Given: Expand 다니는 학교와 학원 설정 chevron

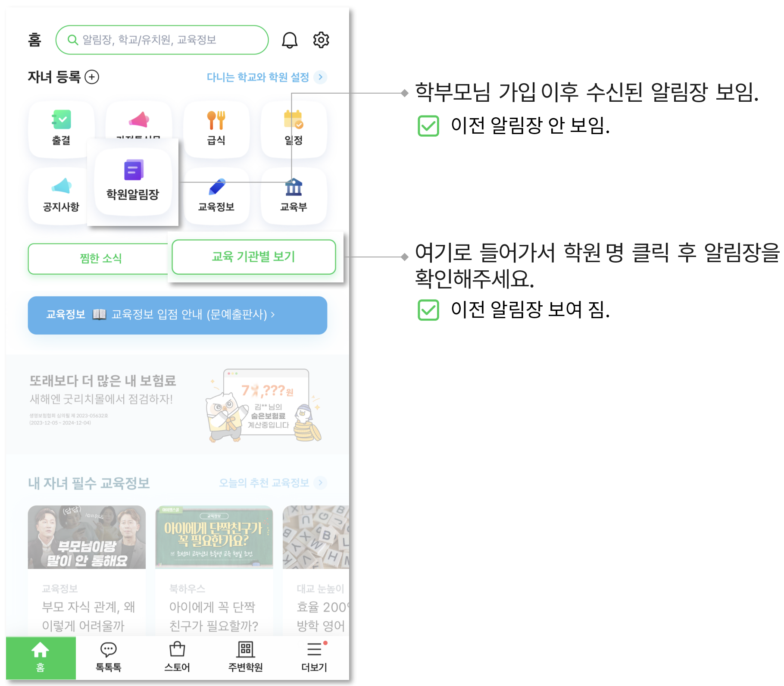Looking at the screenshot, I should (x=320, y=77).
